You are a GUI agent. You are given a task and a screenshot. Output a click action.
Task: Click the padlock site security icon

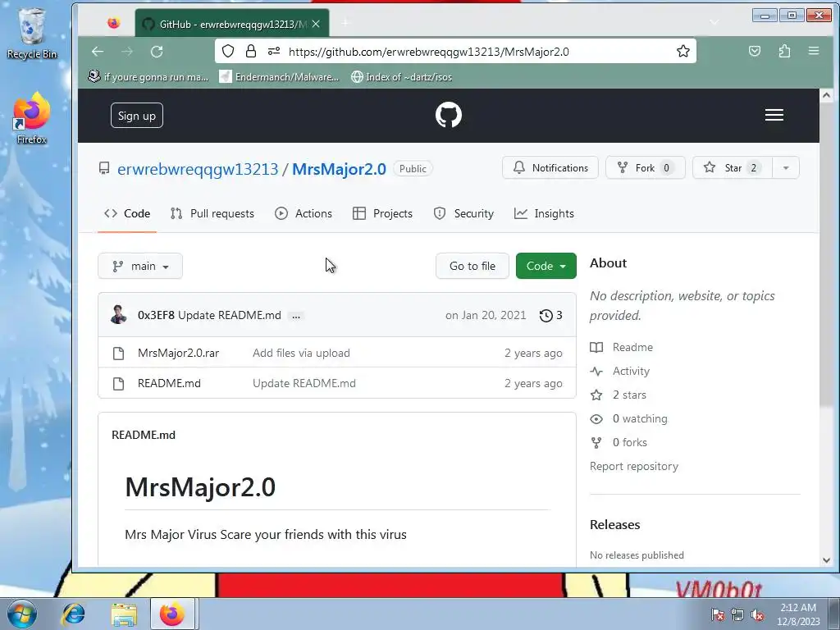(251, 52)
